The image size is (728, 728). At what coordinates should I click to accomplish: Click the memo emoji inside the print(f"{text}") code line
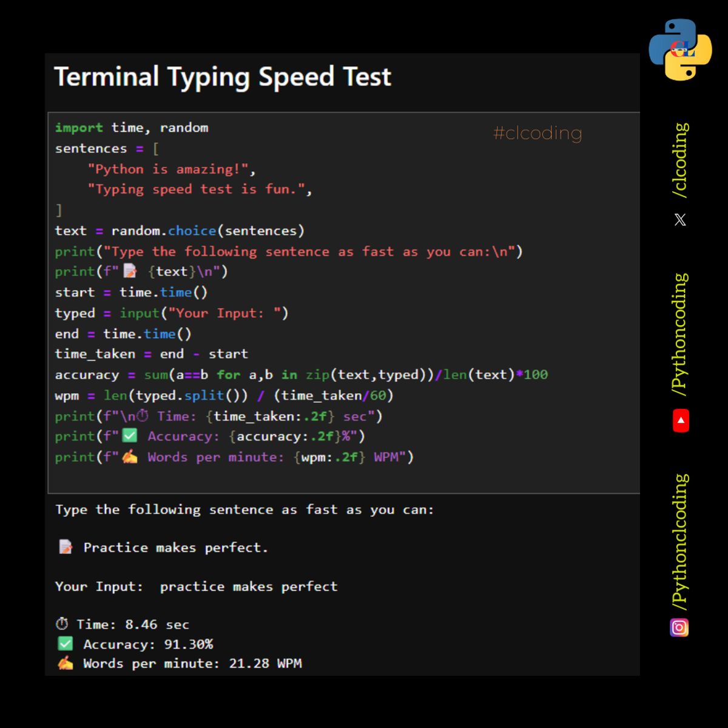click(130, 271)
